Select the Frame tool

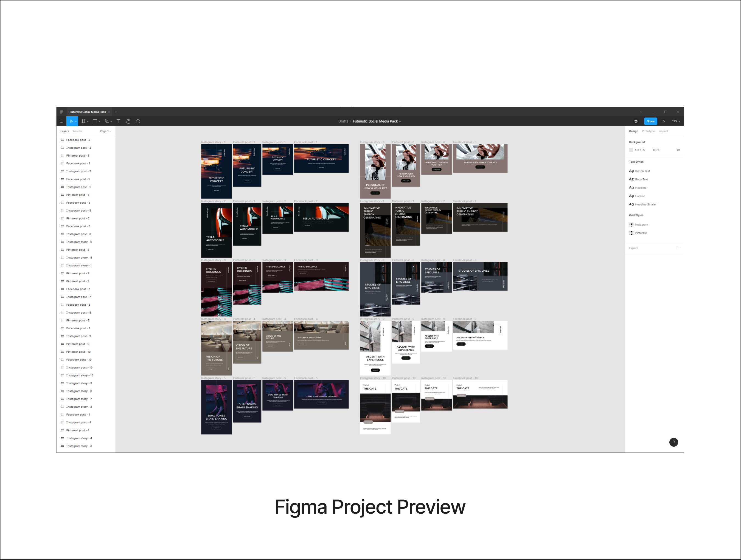(x=83, y=121)
